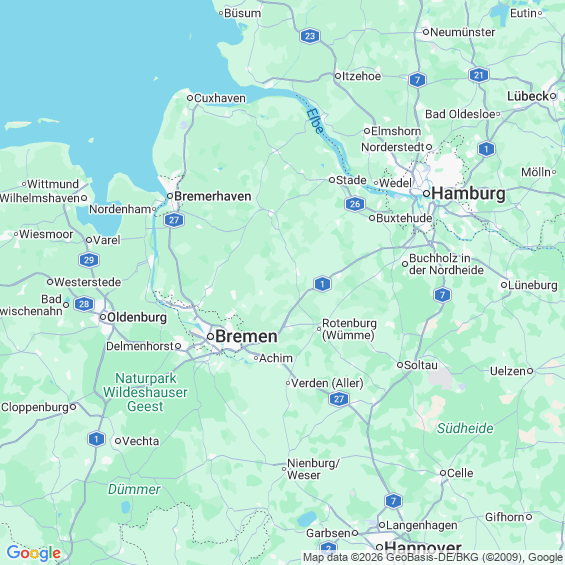This screenshot has width=565, height=565.
Task: Select the Rotenburg (Wümme) label
Action: coord(349,329)
